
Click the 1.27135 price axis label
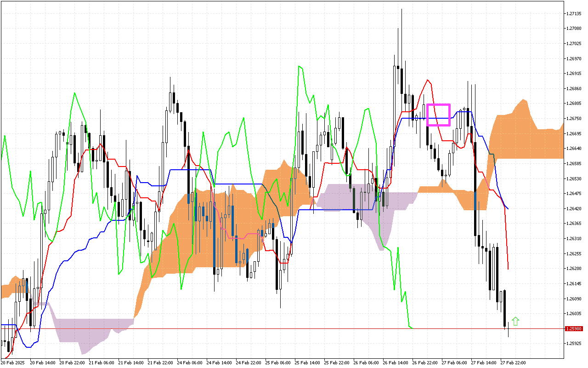[575, 13]
